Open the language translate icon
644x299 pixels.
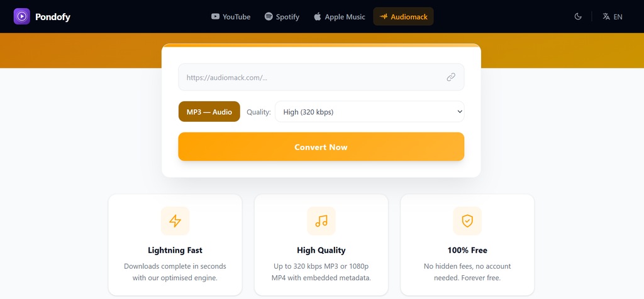click(606, 16)
